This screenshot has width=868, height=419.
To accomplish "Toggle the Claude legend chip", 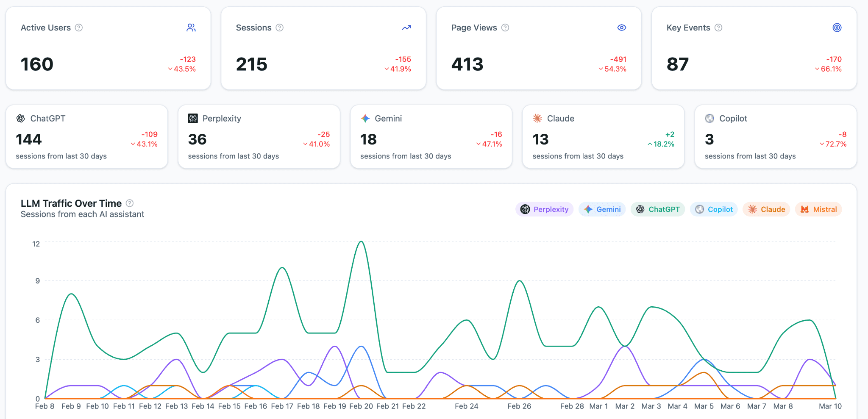I will [767, 209].
